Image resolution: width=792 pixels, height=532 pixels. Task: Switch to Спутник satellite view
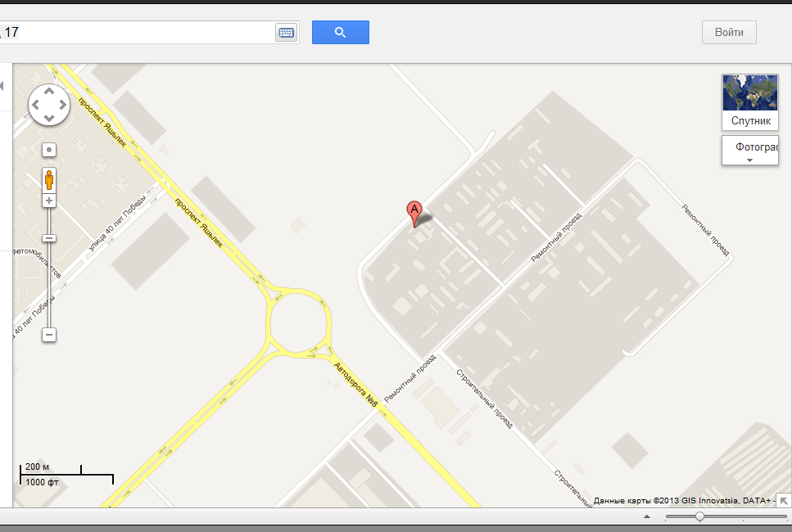click(750, 102)
